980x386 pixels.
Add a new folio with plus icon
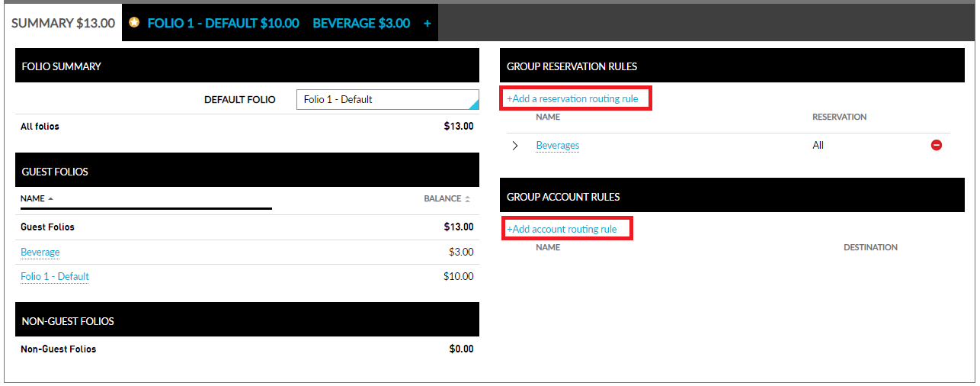(427, 23)
